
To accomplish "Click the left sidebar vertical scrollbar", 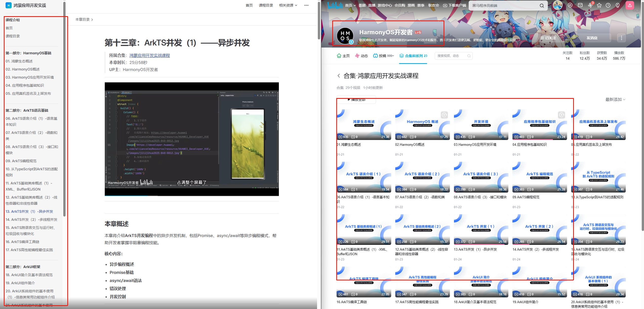I will pyautogui.click(x=64, y=109).
